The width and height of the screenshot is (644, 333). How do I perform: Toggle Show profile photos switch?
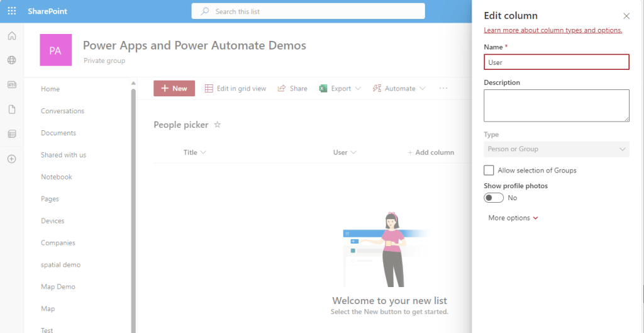(x=494, y=198)
